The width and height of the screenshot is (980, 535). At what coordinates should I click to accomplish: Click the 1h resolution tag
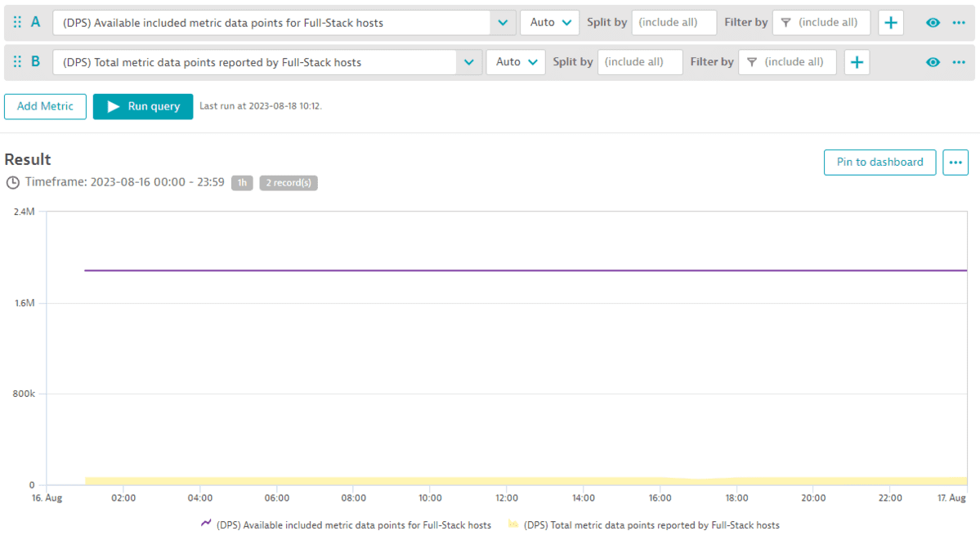[x=241, y=182]
